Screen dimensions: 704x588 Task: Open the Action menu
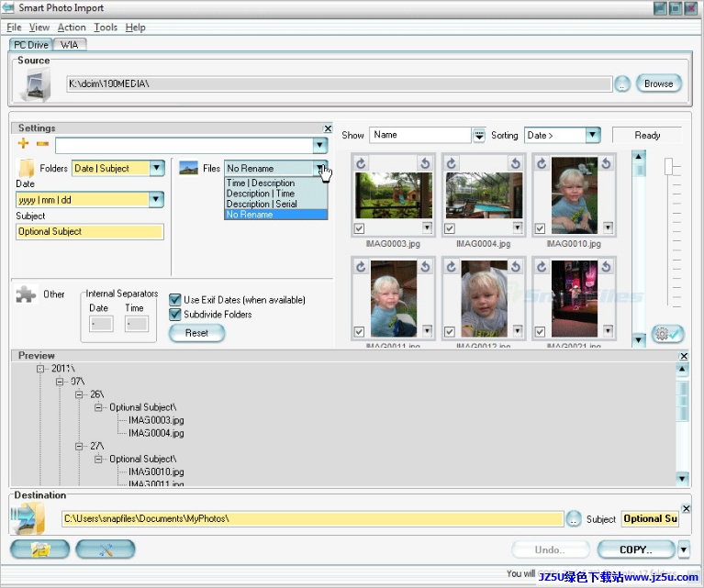[x=72, y=28]
